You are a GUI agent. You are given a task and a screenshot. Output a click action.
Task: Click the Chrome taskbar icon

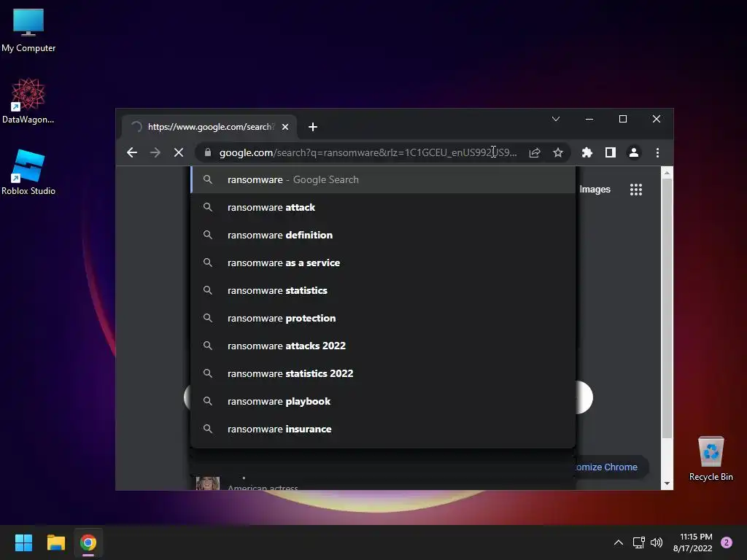pyautogui.click(x=88, y=542)
